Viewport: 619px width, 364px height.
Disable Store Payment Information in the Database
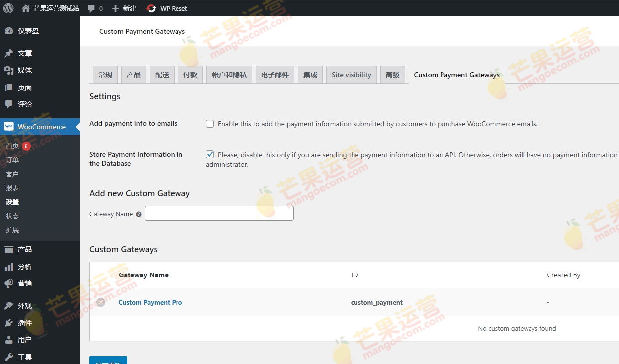tap(209, 154)
